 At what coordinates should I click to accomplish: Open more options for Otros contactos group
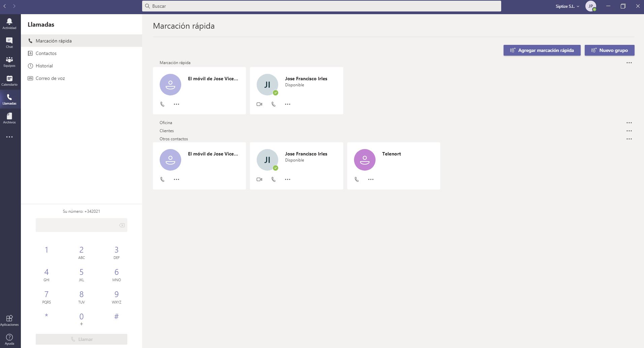[629, 139]
